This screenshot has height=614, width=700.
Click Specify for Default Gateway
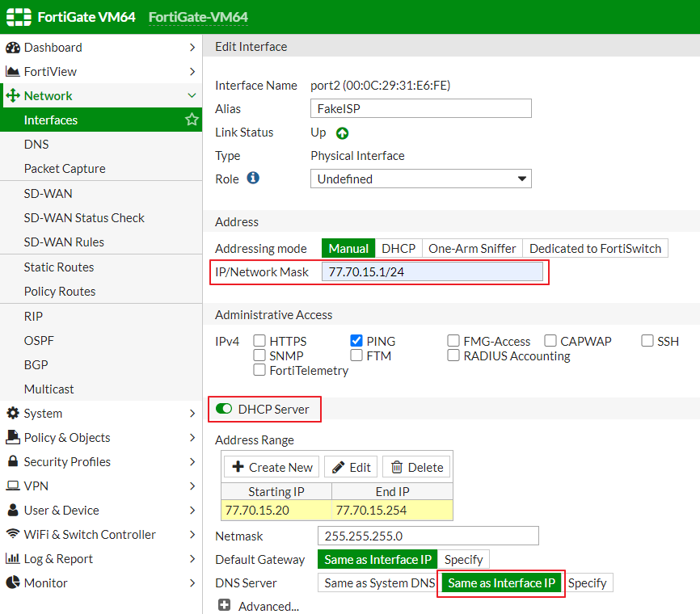click(463, 559)
